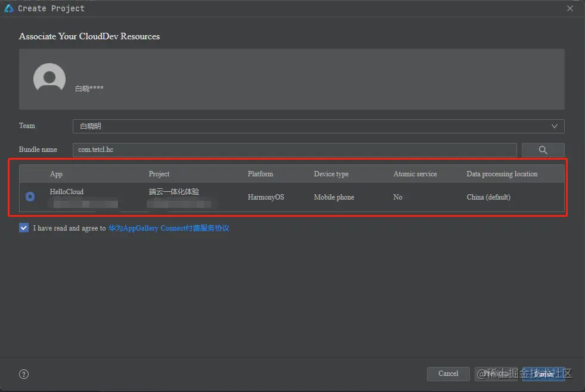585x392 pixels.
Task: Close the Create Project dialog
Action: pos(569,8)
